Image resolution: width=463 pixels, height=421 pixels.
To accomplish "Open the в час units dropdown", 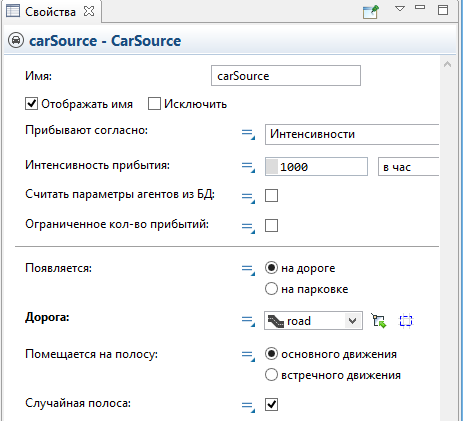I will pos(408,167).
